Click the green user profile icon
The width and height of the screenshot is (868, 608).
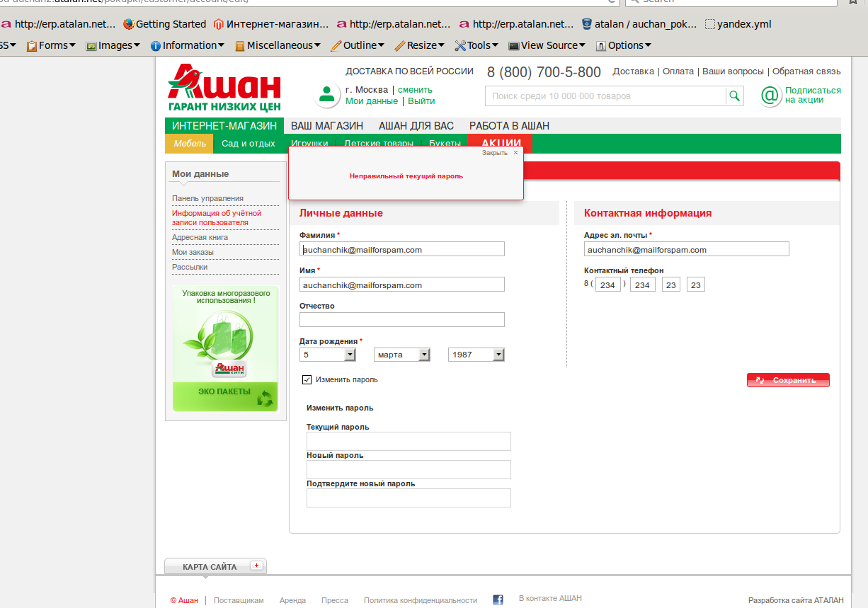click(326, 95)
